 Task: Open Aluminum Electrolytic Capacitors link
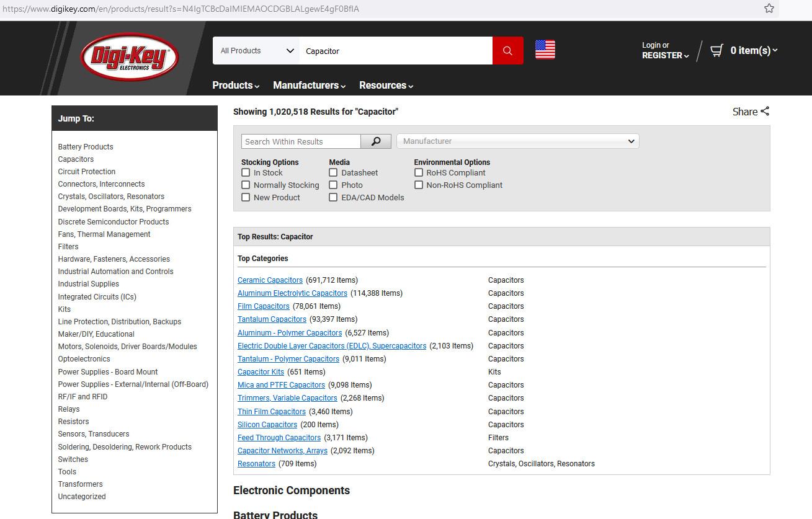point(292,293)
